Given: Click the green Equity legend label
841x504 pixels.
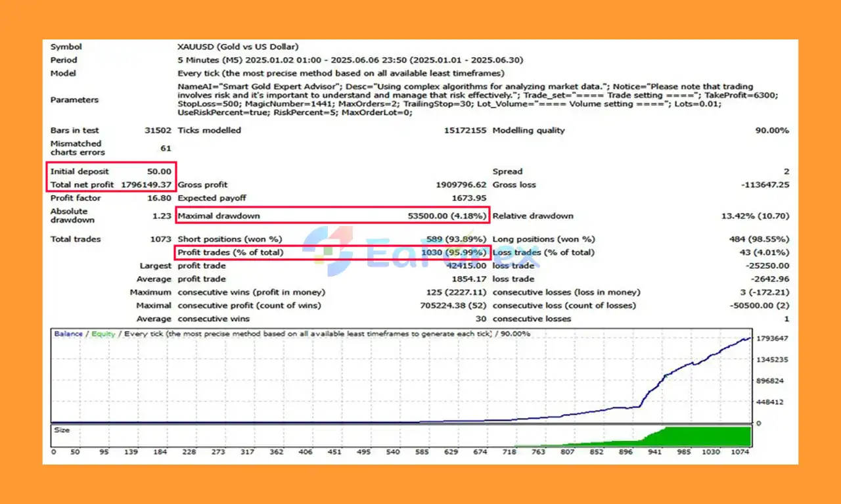Looking at the screenshot, I should click(103, 334).
